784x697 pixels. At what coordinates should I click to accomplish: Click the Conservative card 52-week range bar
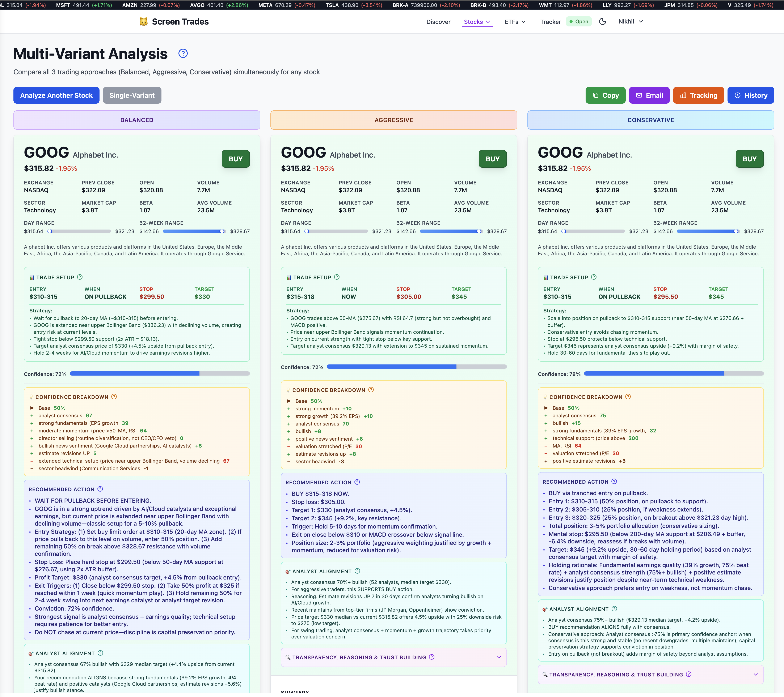tap(708, 231)
